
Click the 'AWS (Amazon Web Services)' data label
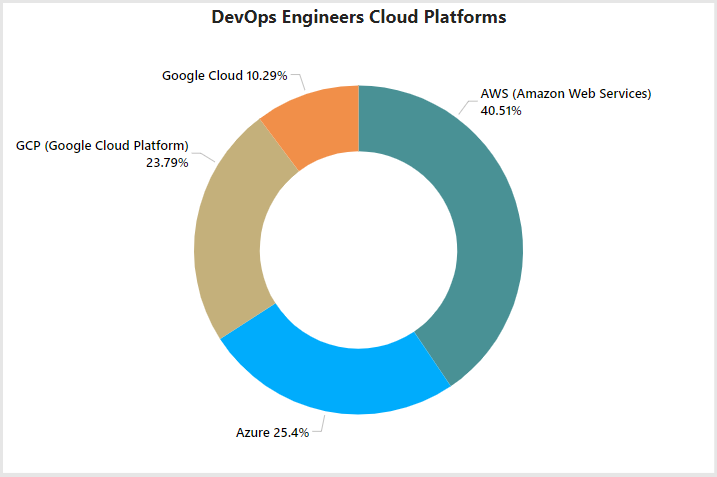566,94
